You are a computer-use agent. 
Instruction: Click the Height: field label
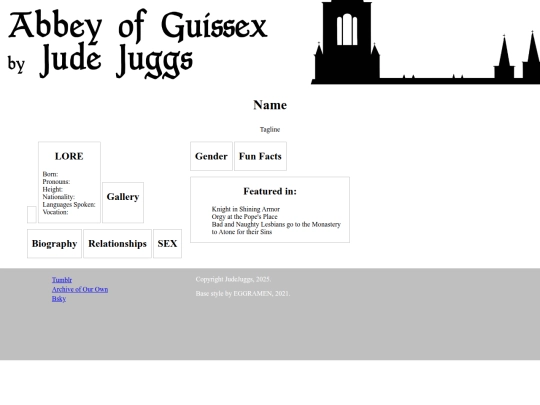point(53,189)
